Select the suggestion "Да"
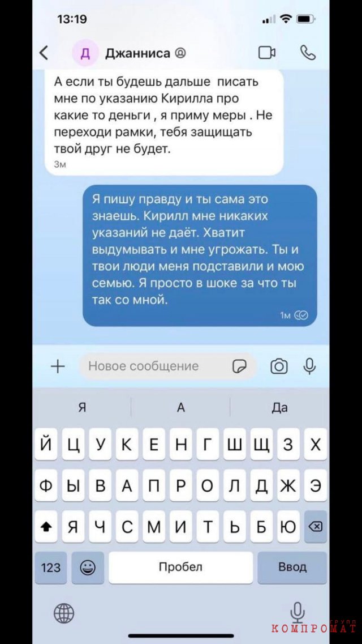 (x=279, y=407)
